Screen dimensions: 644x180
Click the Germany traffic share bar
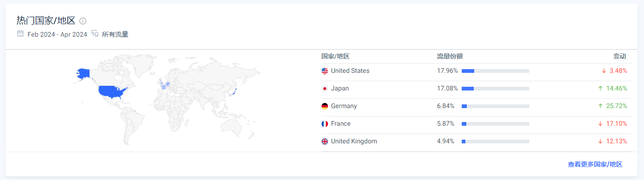(495, 106)
